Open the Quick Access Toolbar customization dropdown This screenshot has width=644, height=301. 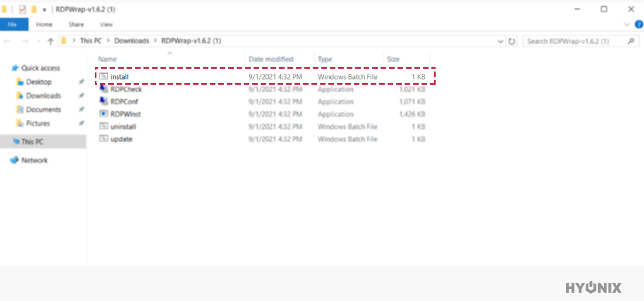click(44, 9)
